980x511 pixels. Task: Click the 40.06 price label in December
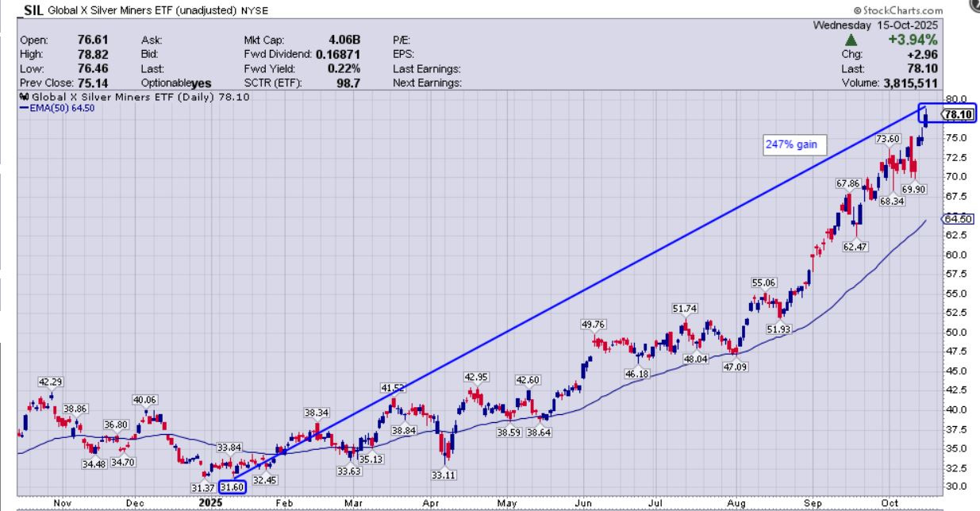(145, 399)
